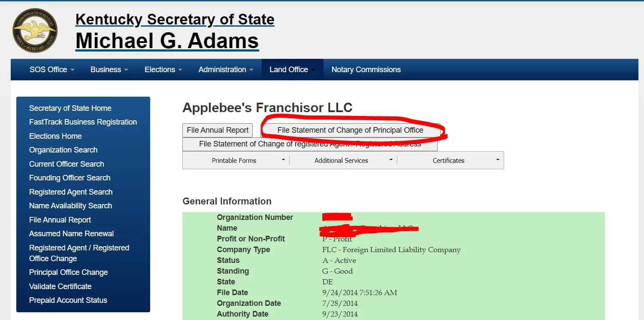Expand the Certificates dropdown
This screenshot has width=644, height=320.
click(x=450, y=160)
